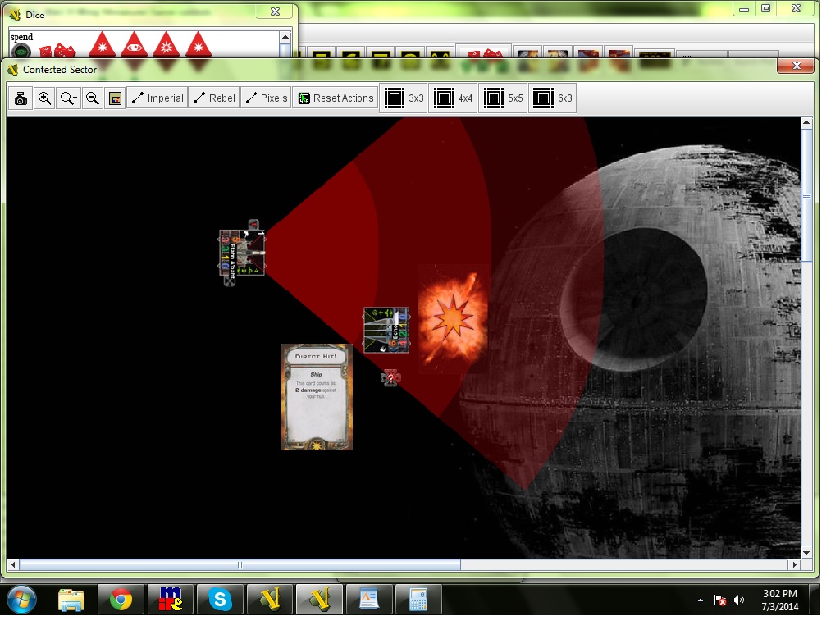This screenshot has height=630, width=840.
Task: Zoom in on the Contested Sector map
Action: tap(45, 98)
